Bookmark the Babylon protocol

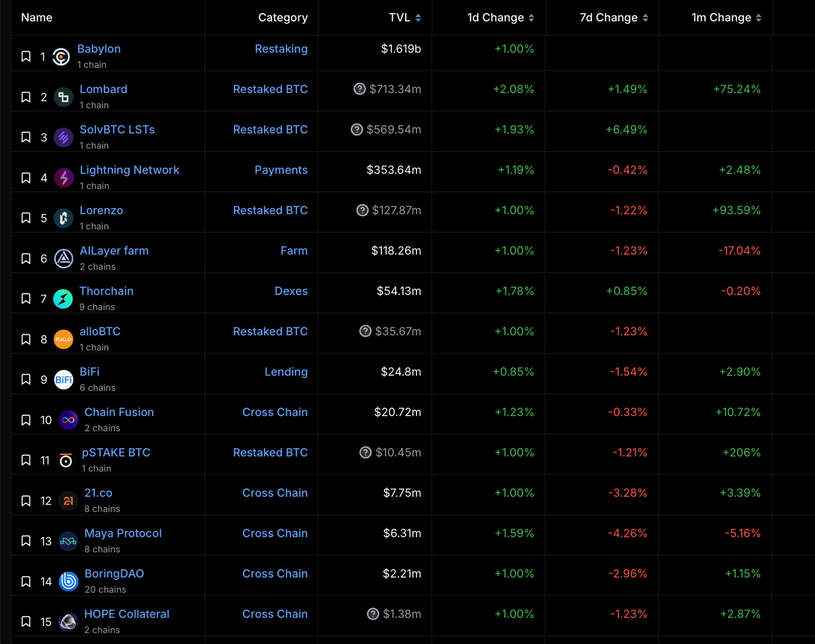point(26,57)
